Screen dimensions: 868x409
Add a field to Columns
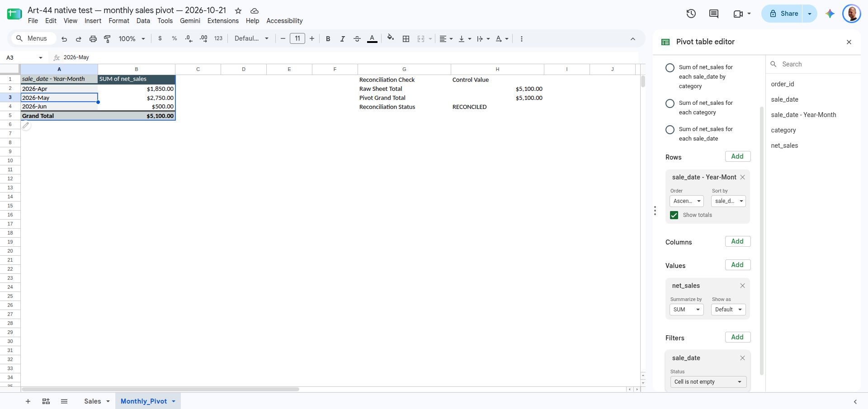tap(738, 241)
